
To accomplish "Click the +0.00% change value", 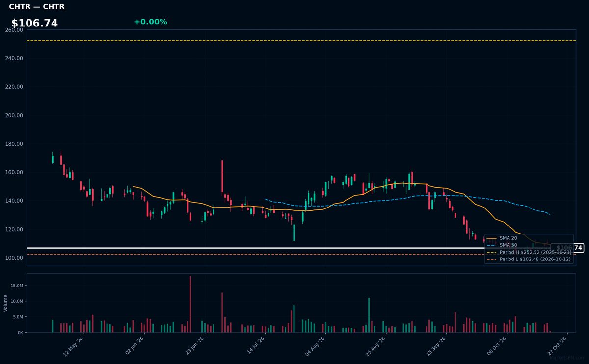I will (x=150, y=22).
